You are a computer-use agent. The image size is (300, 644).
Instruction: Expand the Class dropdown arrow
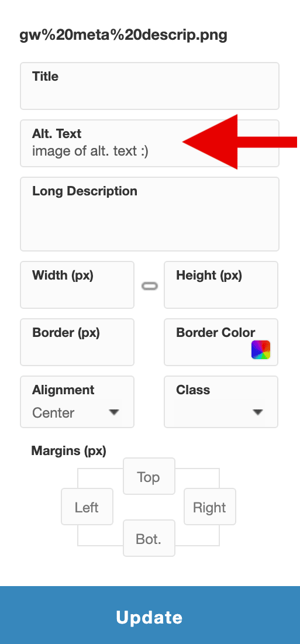[258, 412]
